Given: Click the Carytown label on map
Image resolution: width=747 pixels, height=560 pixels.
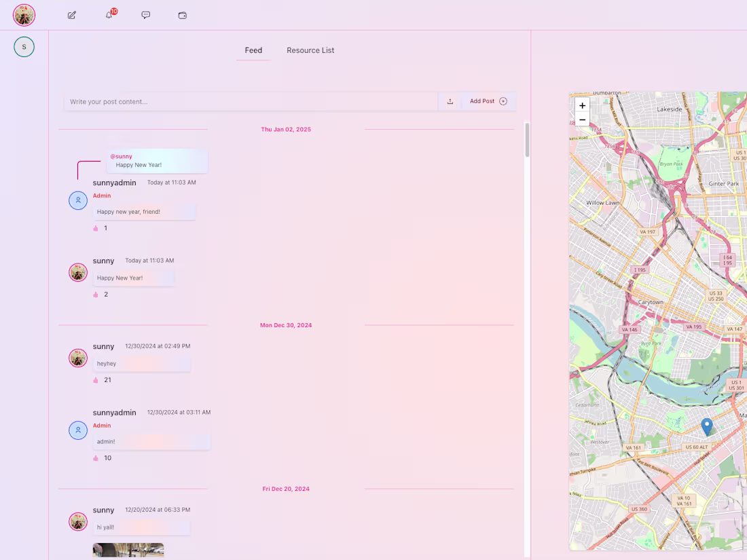Looking at the screenshot, I should point(651,302).
